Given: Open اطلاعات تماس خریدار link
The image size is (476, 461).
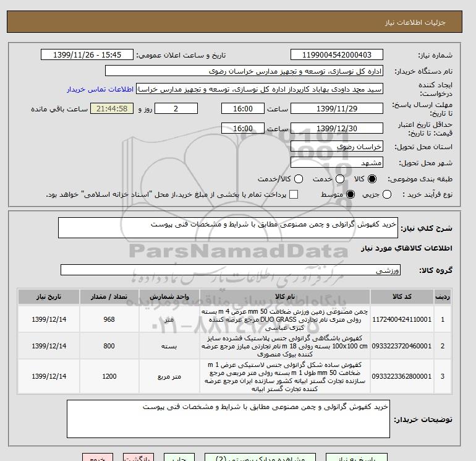Looking at the screenshot, I should 100,89.
